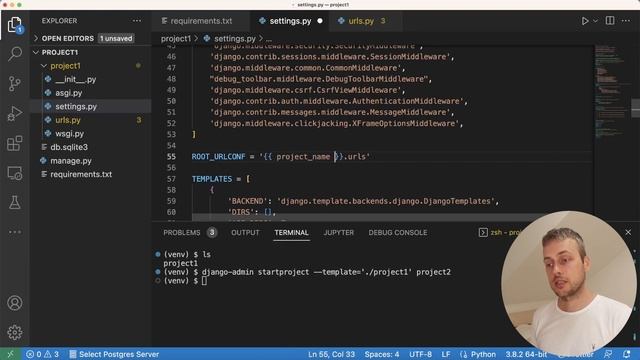Open run options dropdown arrow
The height and width of the screenshot is (360, 640).
tap(595, 21)
